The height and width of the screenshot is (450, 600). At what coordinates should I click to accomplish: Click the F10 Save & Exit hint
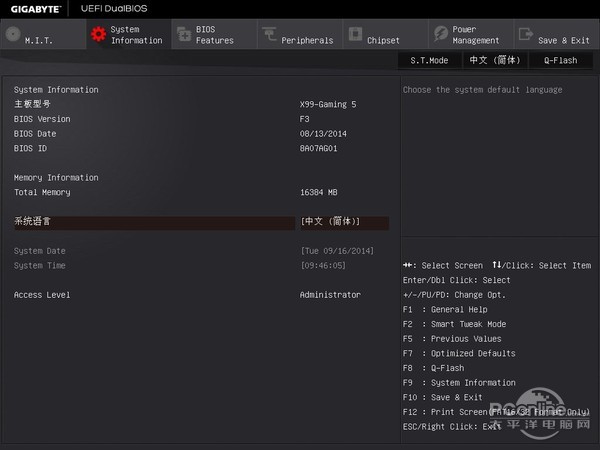pos(443,398)
